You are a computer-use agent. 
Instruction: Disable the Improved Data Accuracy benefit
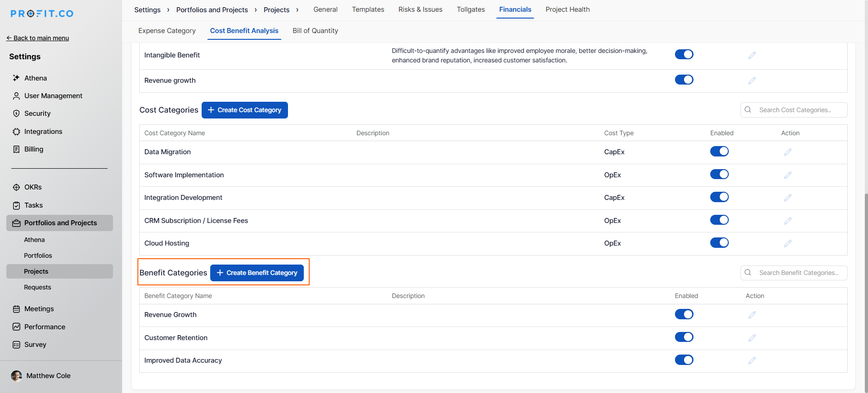click(684, 360)
